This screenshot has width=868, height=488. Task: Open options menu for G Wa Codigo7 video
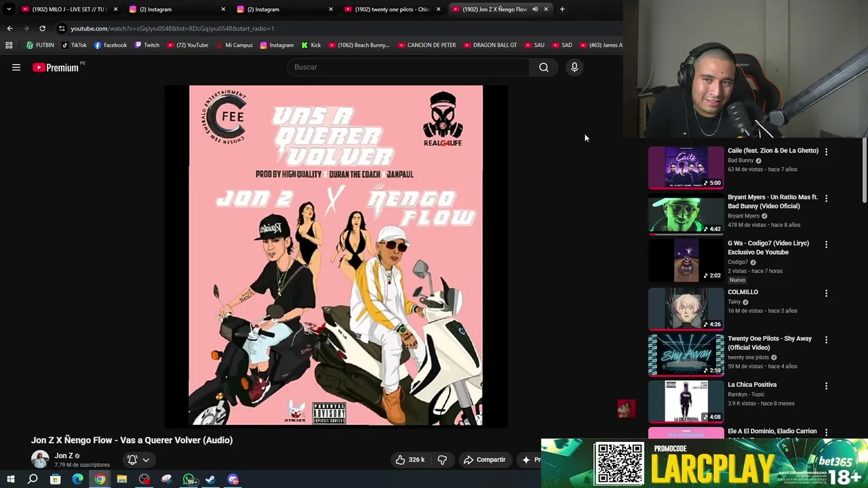click(826, 244)
